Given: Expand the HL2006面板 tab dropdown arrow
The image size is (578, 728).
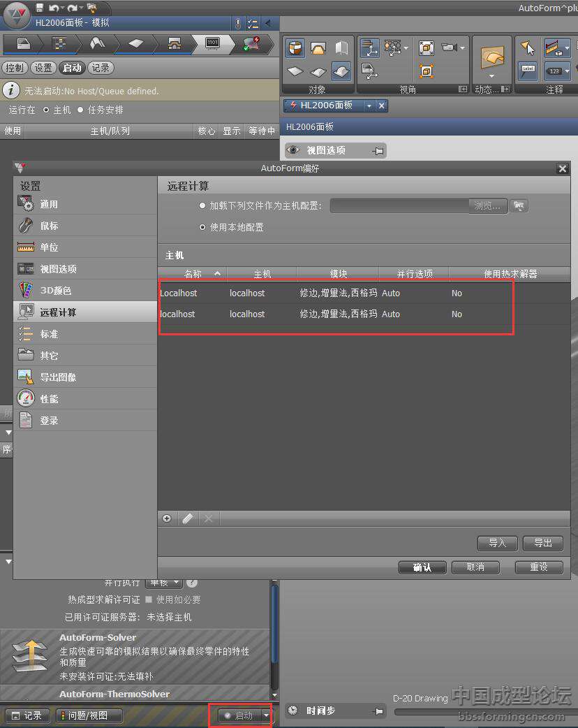Looking at the screenshot, I should pyautogui.click(x=368, y=105).
